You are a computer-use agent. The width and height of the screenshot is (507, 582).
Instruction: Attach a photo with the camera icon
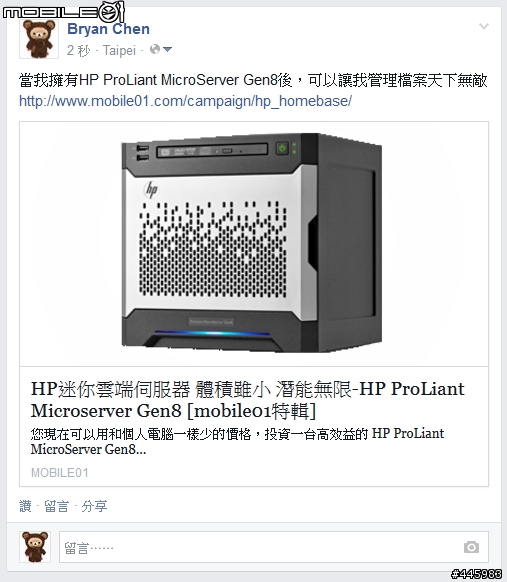click(x=471, y=547)
